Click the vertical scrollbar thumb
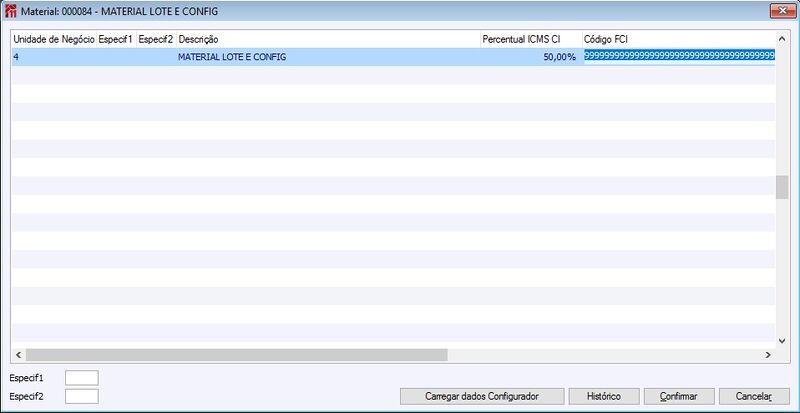Viewport: 800px width, 413px height. [x=782, y=187]
